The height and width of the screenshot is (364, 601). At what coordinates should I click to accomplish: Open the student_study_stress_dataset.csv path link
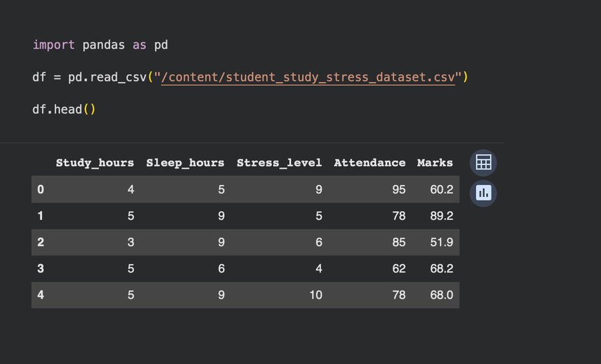tap(308, 77)
